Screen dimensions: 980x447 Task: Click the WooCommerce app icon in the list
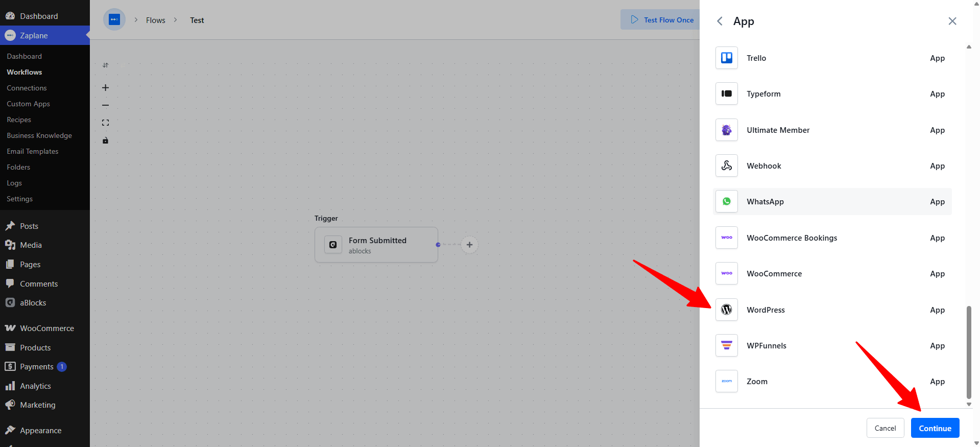(726, 273)
